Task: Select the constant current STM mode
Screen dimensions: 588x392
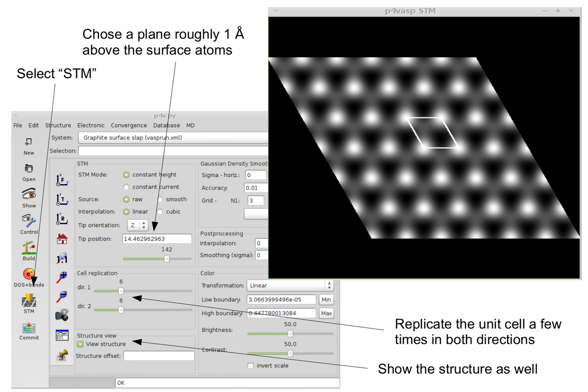Action: (x=126, y=187)
